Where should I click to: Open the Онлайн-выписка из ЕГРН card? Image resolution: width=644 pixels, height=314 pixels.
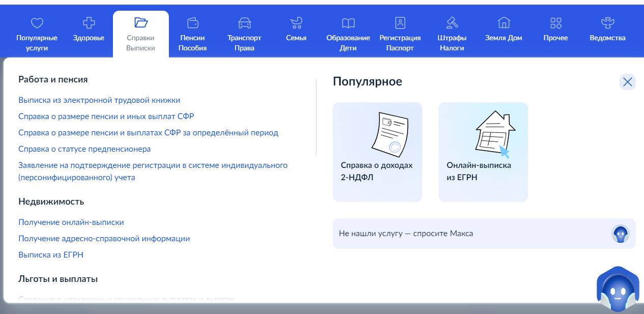(x=483, y=152)
